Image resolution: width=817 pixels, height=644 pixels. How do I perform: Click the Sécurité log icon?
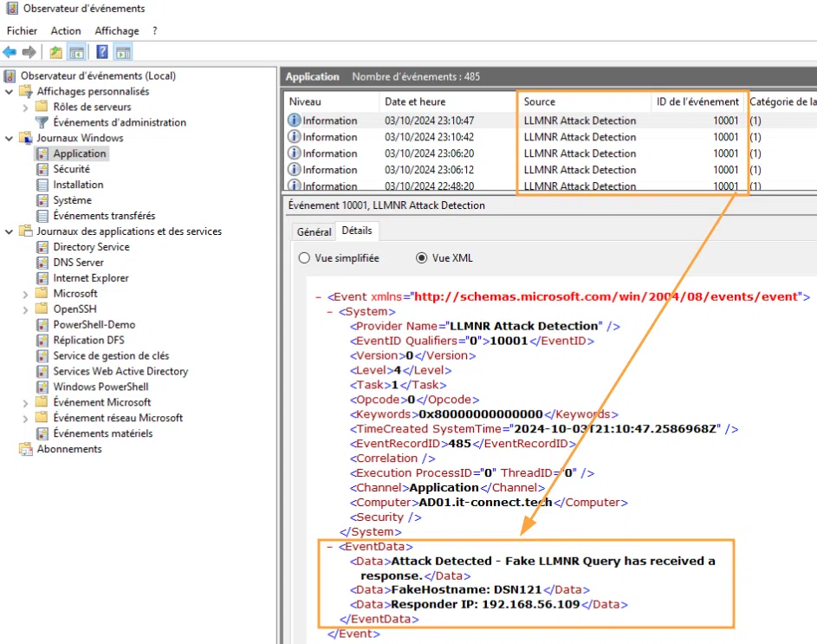tap(42, 169)
